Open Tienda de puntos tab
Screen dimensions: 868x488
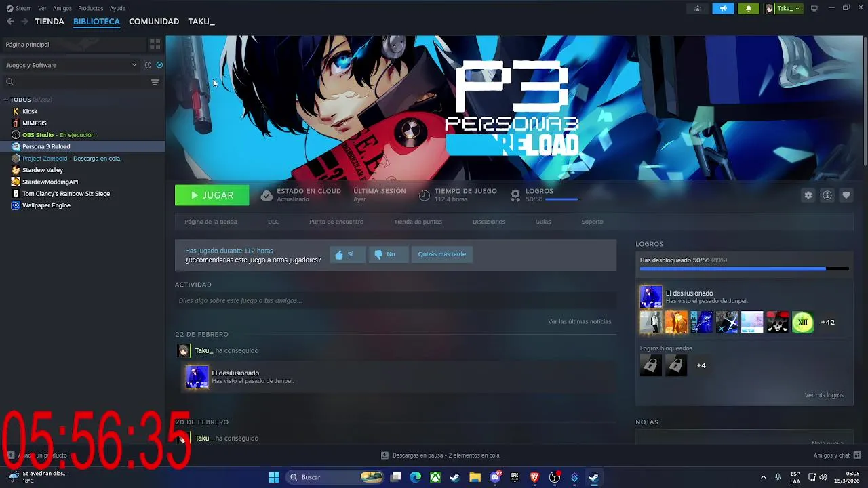[418, 222]
